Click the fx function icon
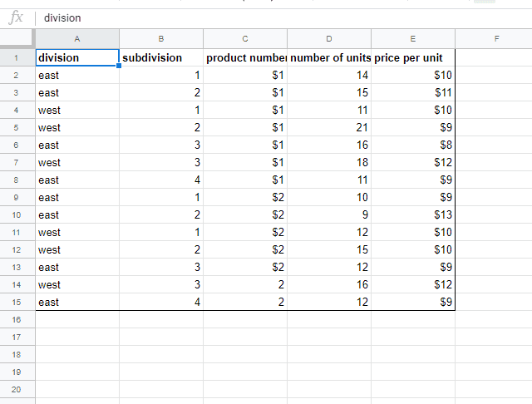Viewport: 532px width, 404px height. click(16, 17)
